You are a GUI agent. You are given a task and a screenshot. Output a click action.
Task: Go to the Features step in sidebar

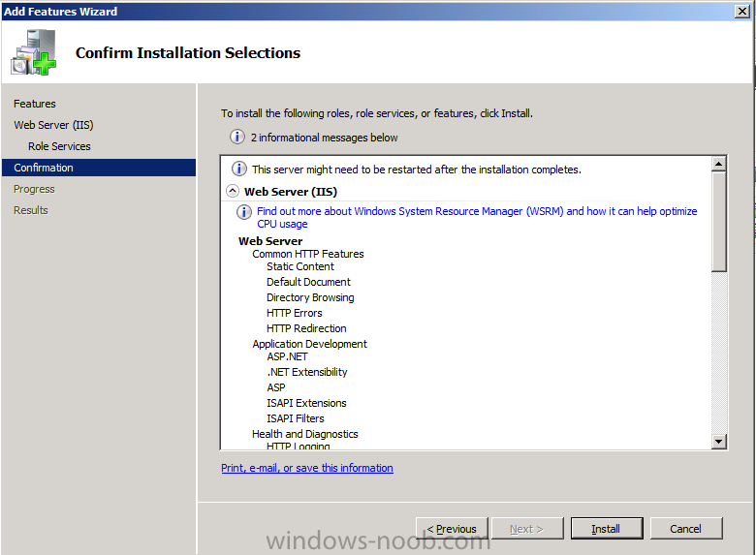(x=35, y=104)
